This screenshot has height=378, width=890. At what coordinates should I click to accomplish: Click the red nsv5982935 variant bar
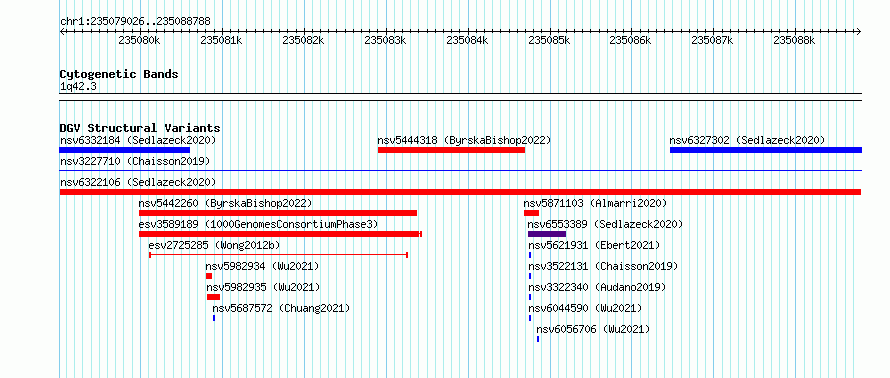tap(213, 297)
